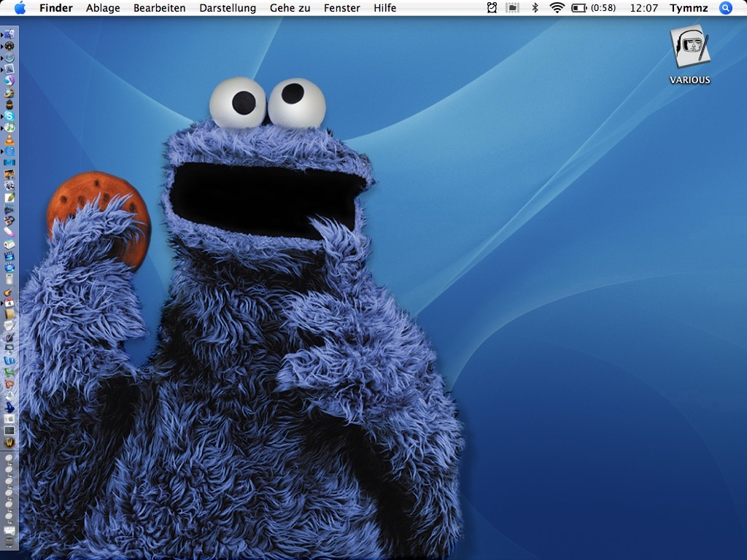The width and height of the screenshot is (747, 560).
Task: Open the Apple menu
Action: [x=20, y=8]
